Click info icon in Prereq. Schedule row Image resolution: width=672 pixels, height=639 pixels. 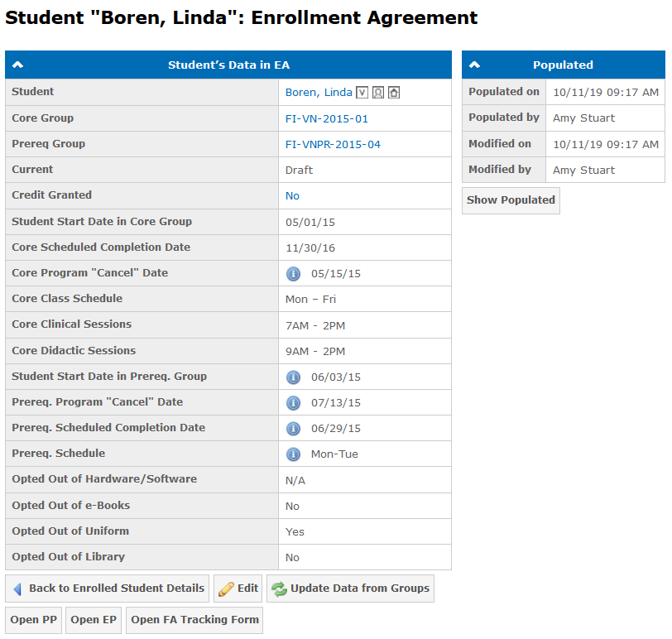293,454
